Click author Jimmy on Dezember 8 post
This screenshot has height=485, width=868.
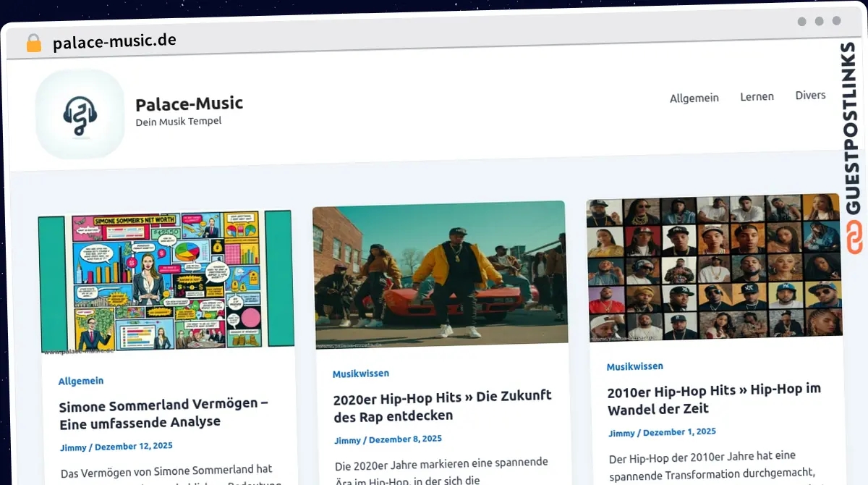(x=347, y=440)
